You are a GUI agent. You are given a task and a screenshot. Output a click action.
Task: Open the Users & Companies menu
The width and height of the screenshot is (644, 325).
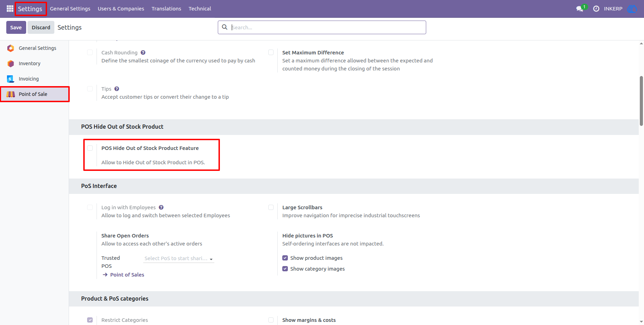click(x=121, y=9)
